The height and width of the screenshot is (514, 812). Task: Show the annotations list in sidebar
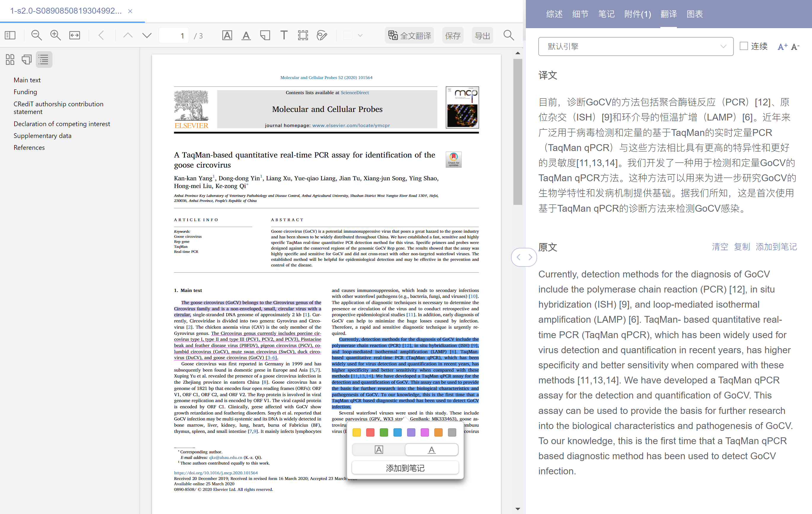27,60
